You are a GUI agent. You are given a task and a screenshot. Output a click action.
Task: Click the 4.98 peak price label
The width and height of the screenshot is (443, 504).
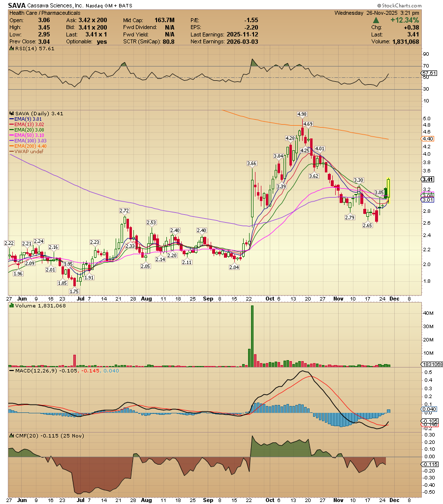tap(302, 114)
